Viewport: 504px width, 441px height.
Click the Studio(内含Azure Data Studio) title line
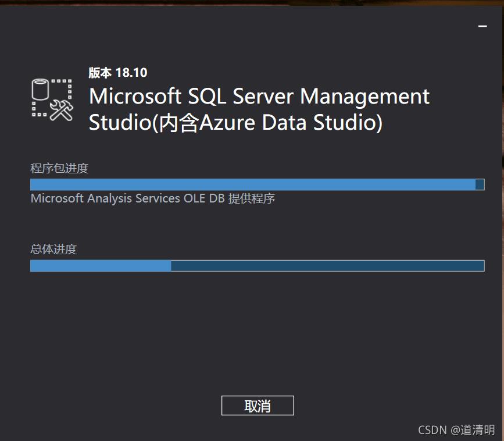pos(235,123)
